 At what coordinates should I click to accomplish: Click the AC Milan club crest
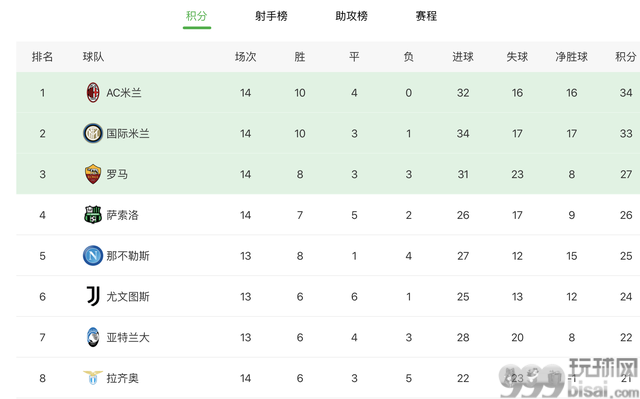[93, 93]
